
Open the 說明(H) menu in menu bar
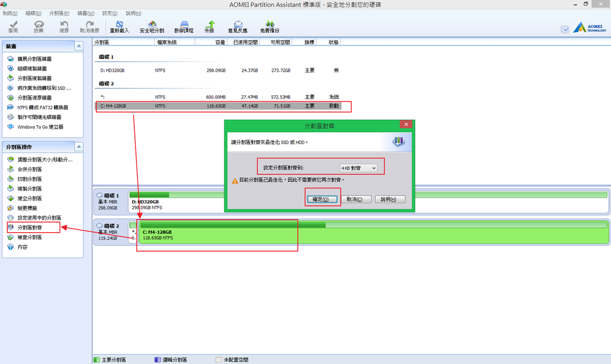click(133, 13)
